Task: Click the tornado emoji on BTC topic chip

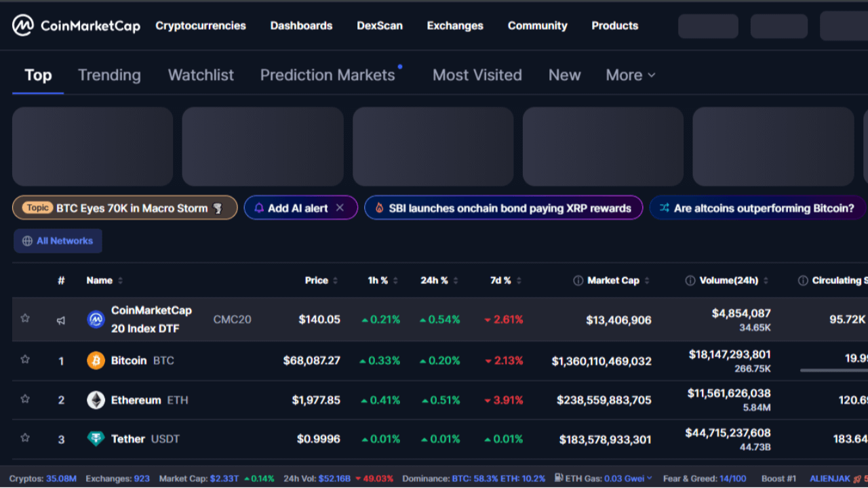Action: coord(218,208)
